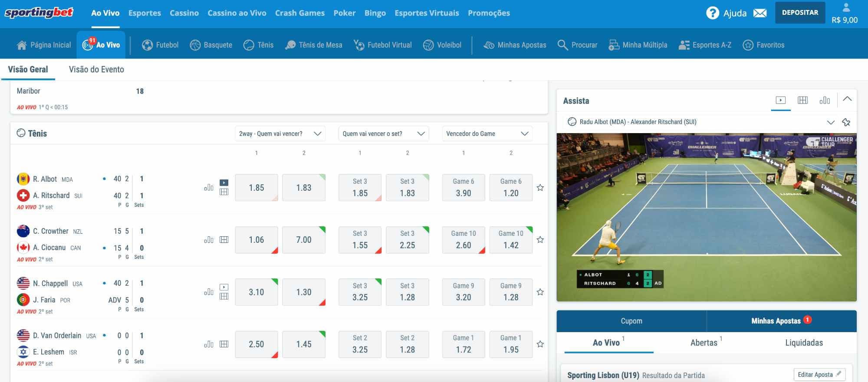Favorite the Van Orderlain vs Leshem match
This screenshot has width=868, height=382.
tap(540, 344)
